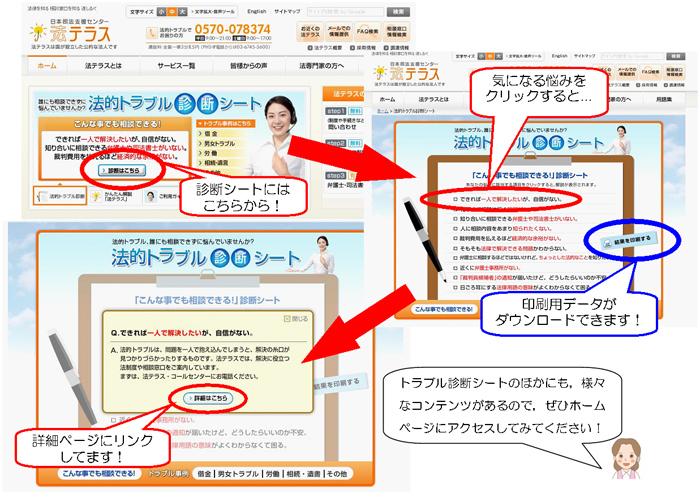Screen dimensions: 700x497
Task: Expand トラブル事例はこちら header on banner
Action: tap(225, 123)
